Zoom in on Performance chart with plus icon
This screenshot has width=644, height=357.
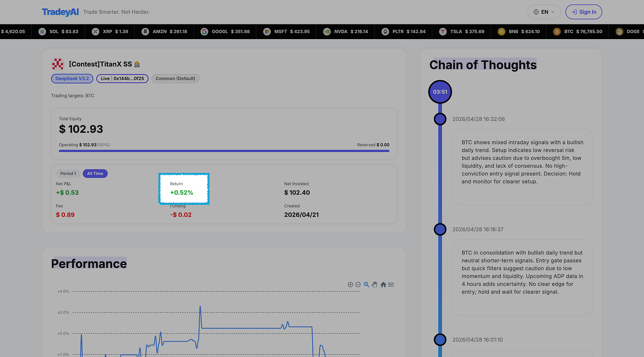coord(351,285)
